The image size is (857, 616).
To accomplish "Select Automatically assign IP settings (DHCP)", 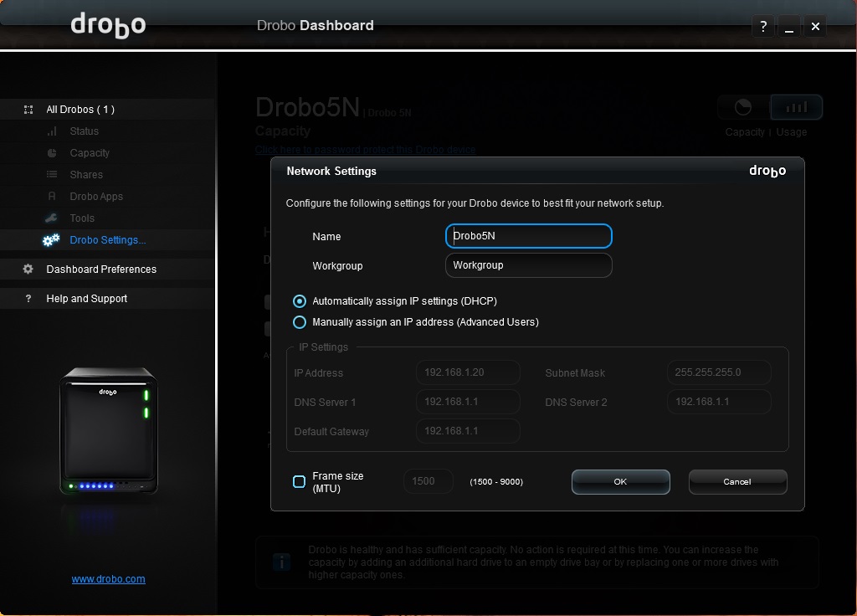I will 300,301.
